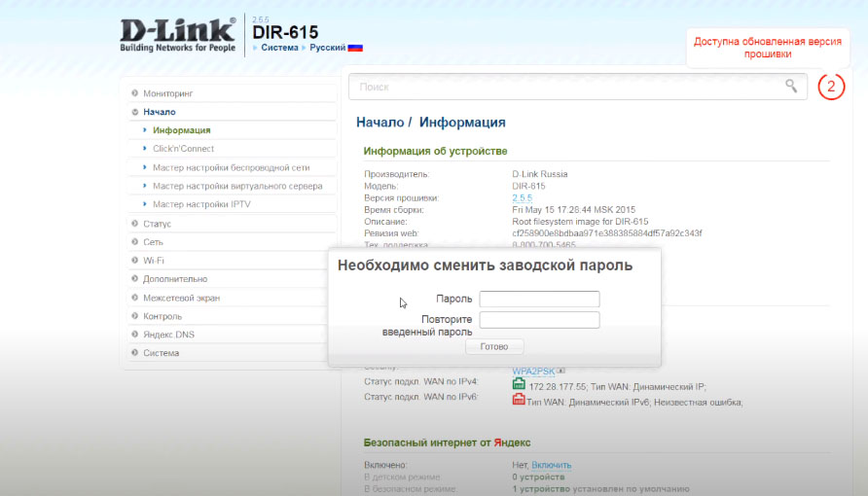The width and height of the screenshot is (868, 496).
Task: Click the build time Fri May 15 value
Action: pos(573,210)
